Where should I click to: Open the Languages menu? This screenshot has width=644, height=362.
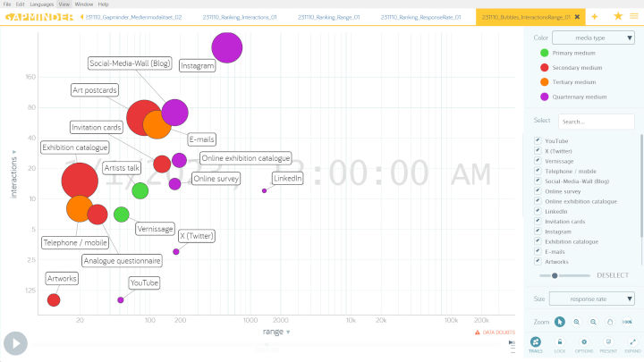click(x=41, y=4)
